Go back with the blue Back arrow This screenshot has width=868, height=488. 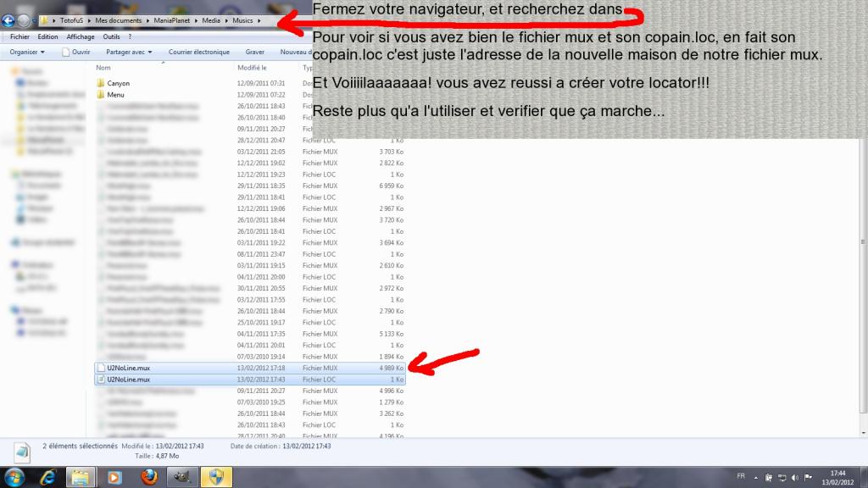(8, 20)
